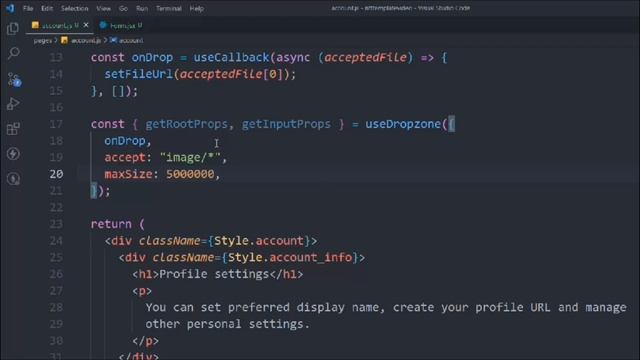Open the Explorer view in the activity bar
This screenshot has height=360, width=640.
pyautogui.click(x=13, y=29)
